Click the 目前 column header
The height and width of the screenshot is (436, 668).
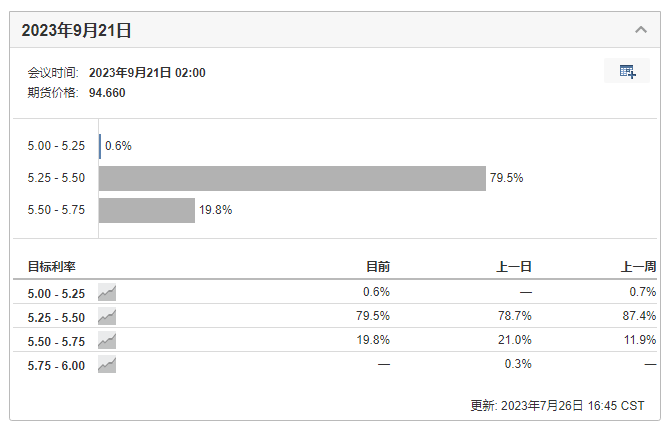(377, 267)
